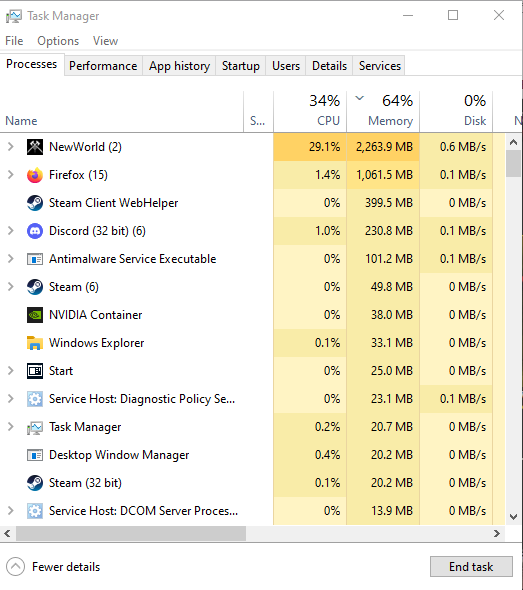Click the End task button
Image resolution: width=523 pixels, height=590 pixels.
click(471, 567)
